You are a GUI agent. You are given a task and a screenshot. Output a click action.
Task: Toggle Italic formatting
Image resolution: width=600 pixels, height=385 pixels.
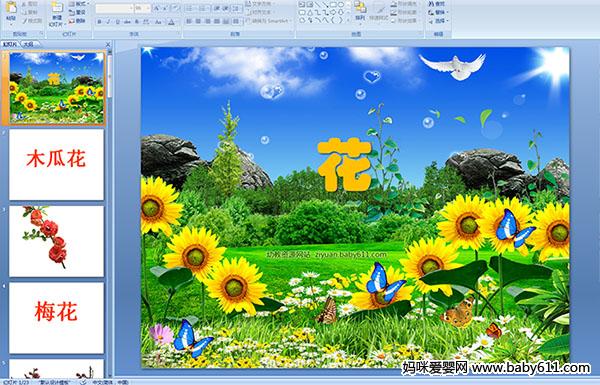tap(108, 22)
